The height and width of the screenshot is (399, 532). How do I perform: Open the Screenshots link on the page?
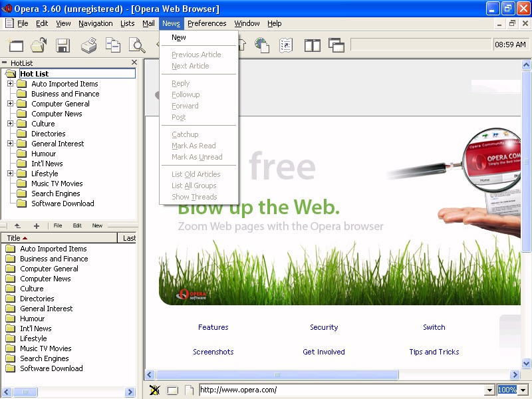[213, 352]
